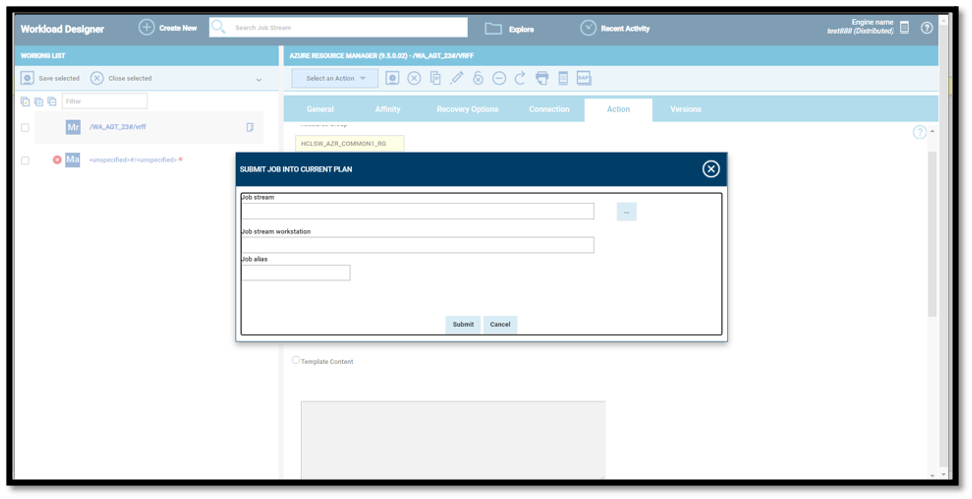Click the collapse-all minus icon in working list
Image resolution: width=972 pixels, height=499 pixels.
pyautogui.click(x=51, y=101)
